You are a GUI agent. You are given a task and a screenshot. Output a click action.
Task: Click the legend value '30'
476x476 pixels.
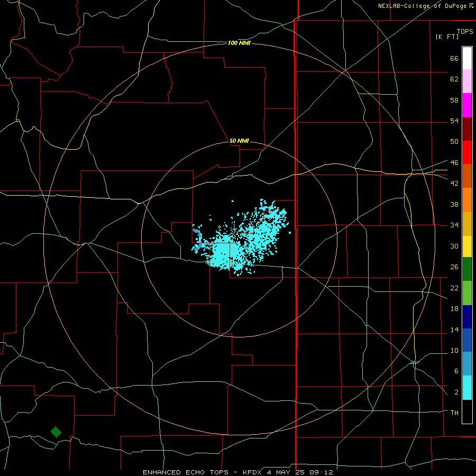454,246
